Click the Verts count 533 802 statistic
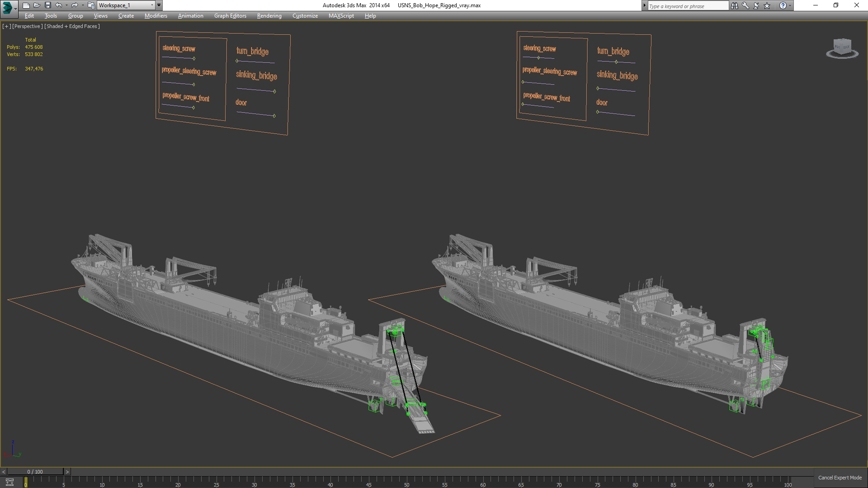 34,54
